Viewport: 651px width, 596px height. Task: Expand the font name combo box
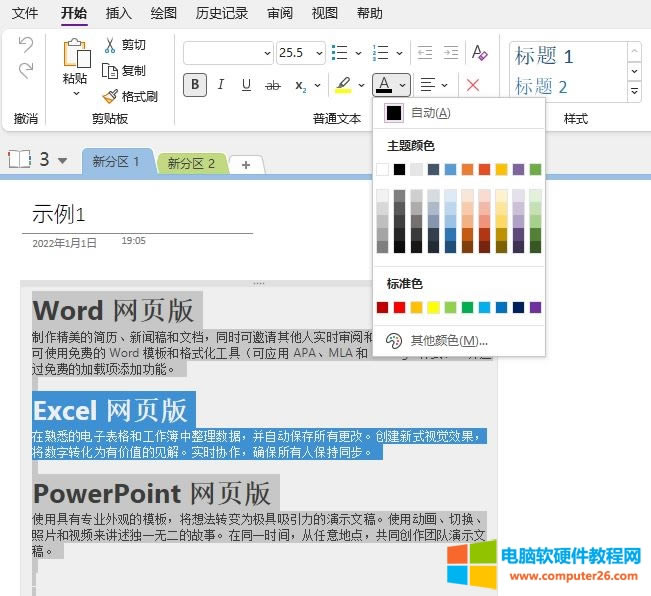click(x=266, y=53)
